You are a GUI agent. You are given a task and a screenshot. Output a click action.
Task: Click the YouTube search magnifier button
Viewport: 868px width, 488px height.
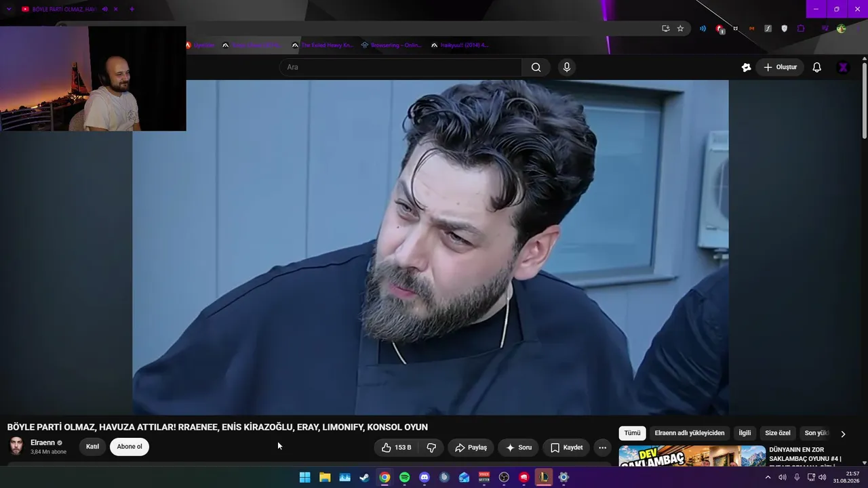coord(536,67)
